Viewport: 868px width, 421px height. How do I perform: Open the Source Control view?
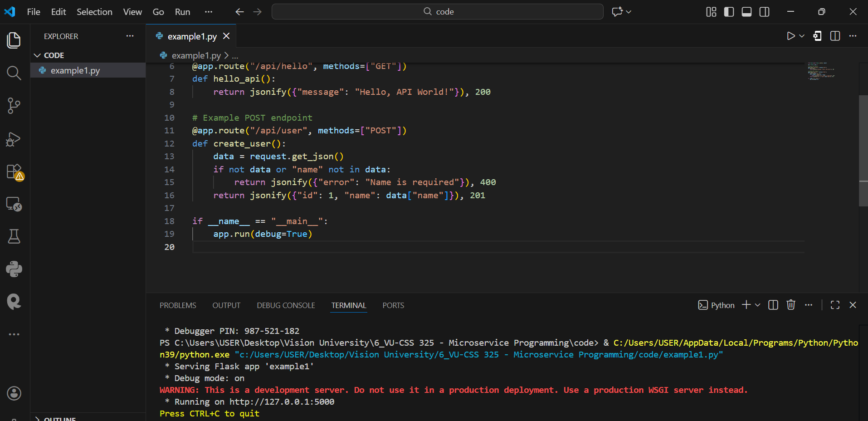[x=14, y=106]
